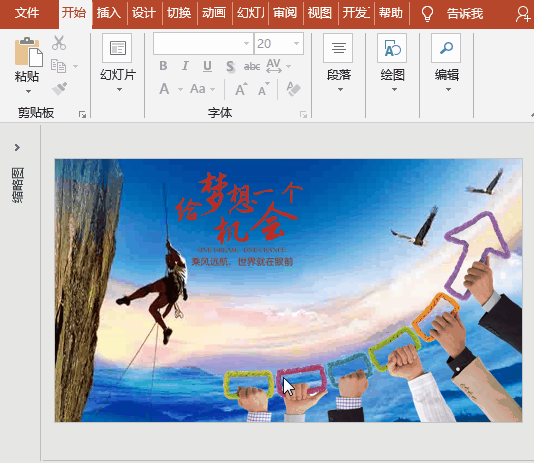Open the 帮助 (Help) tab

coord(391,13)
